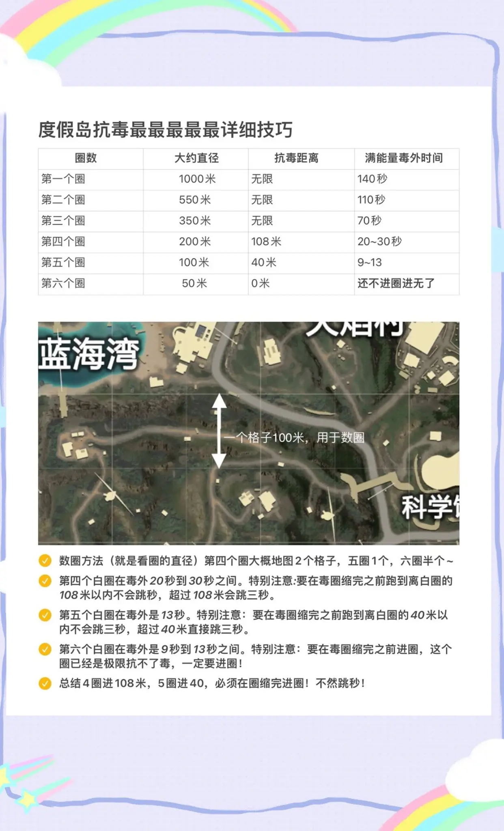Select the 圈数 column header
This screenshot has width=504, height=831.
[86, 158]
